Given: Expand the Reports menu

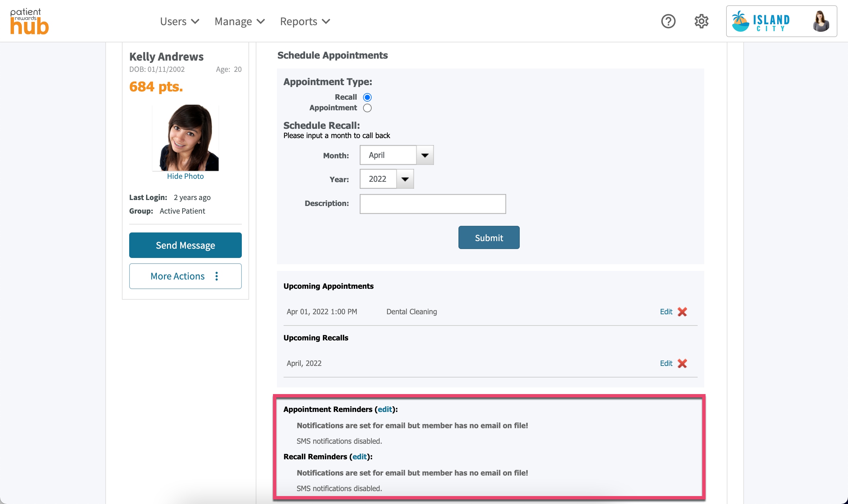Looking at the screenshot, I should point(305,22).
